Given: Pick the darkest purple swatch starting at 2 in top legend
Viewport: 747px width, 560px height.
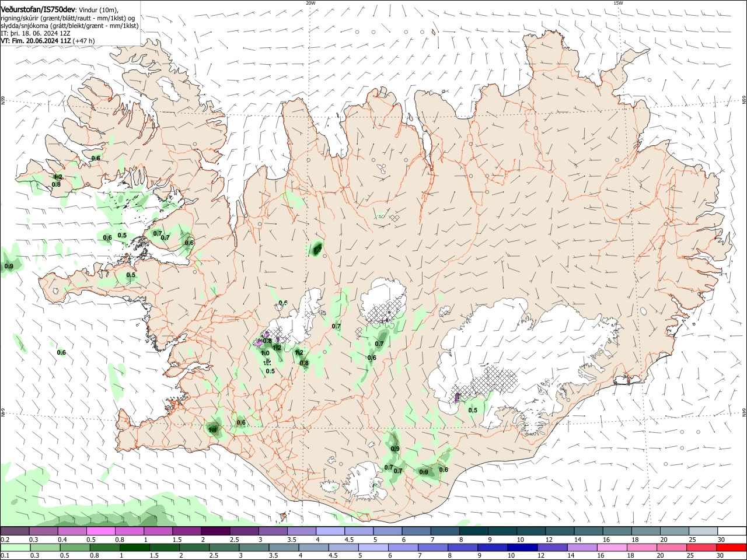Looking at the screenshot, I should pyautogui.click(x=215, y=531).
